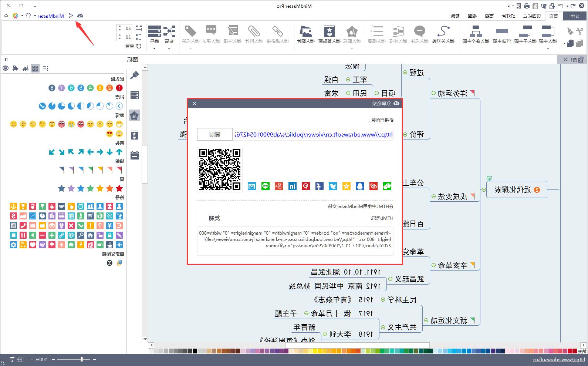Collapse the 戊戌变法 branch toggle
Screen dimensions: 588x366
pyautogui.click(x=433, y=197)
